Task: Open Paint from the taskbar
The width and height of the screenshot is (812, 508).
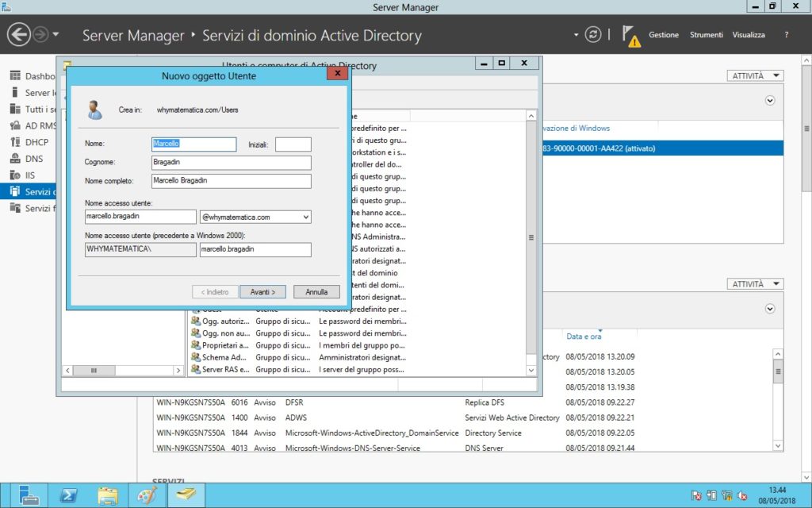Action: coord(147,495)
